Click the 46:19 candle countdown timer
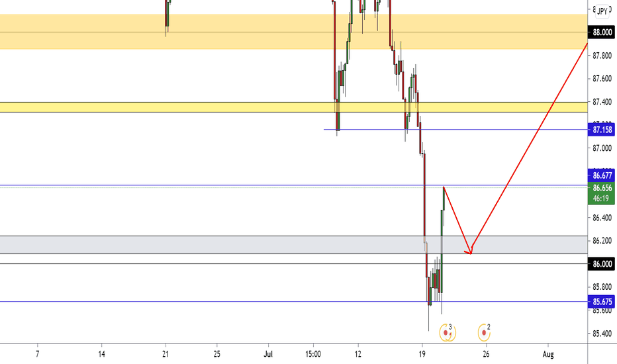The width and height of the screenshot is (617, 364). 601,199
